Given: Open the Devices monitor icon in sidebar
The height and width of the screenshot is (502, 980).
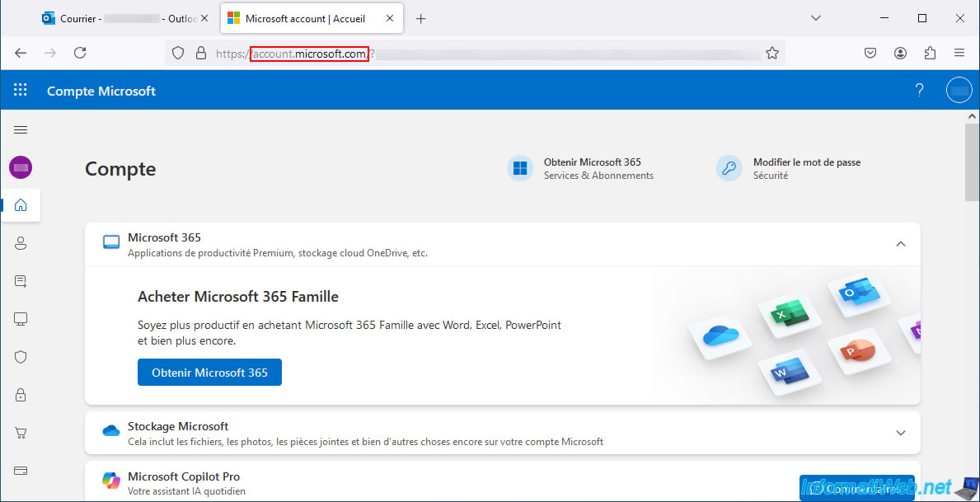Looking at the screenshot, I should (21, 320).
